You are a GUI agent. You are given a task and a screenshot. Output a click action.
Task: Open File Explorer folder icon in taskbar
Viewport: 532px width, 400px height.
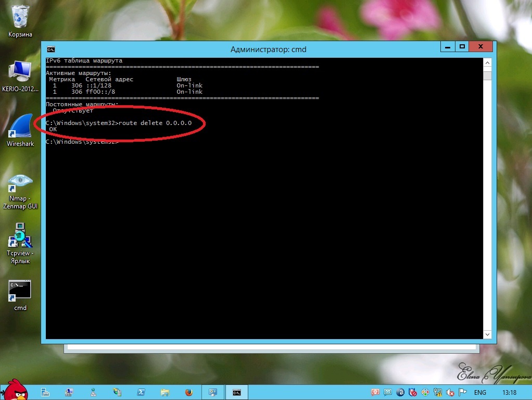coord(164,392)
